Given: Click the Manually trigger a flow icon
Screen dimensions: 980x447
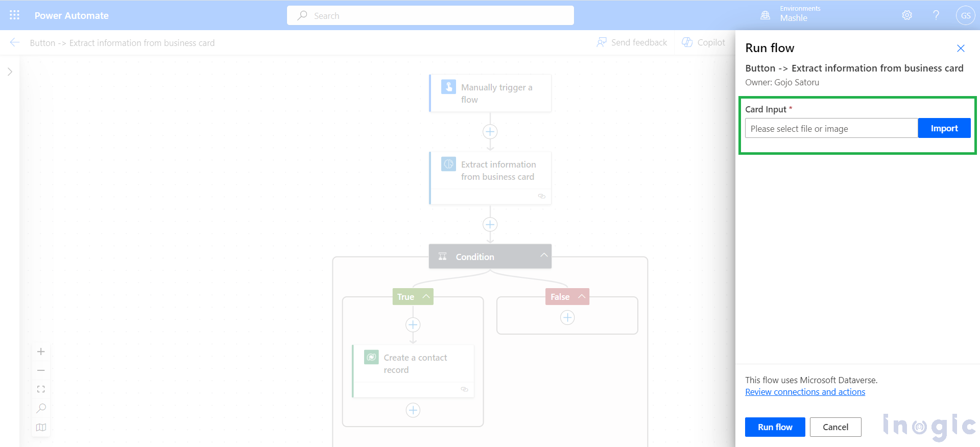Looking at the screenshot, I should coord(448,87).
